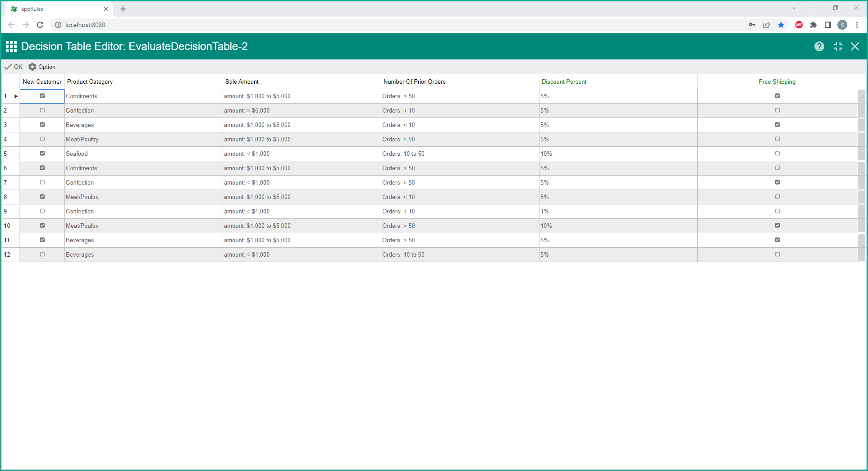Screen dimensions: 868x471
Task: Open the Chrome three-dot menu
Action: (857, 25)
